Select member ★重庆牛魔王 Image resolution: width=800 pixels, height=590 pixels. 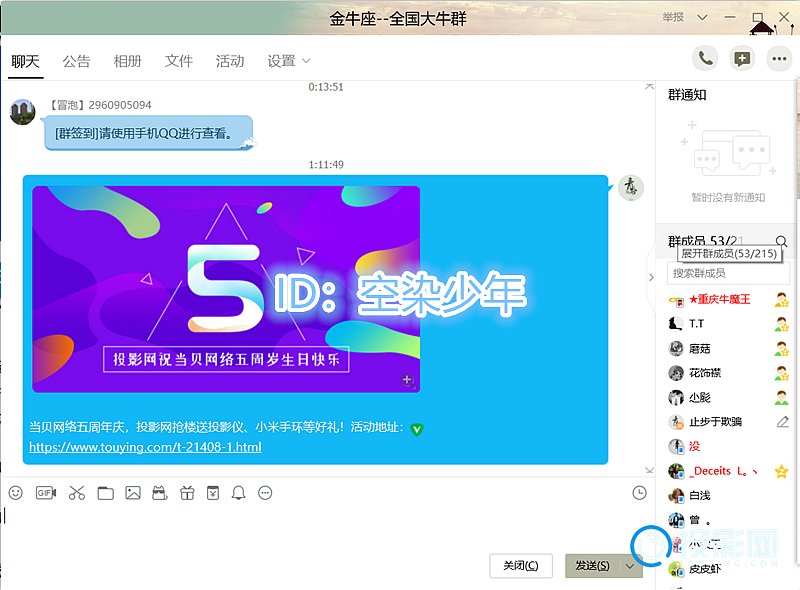pyautogui.click(x=719, y=300)
